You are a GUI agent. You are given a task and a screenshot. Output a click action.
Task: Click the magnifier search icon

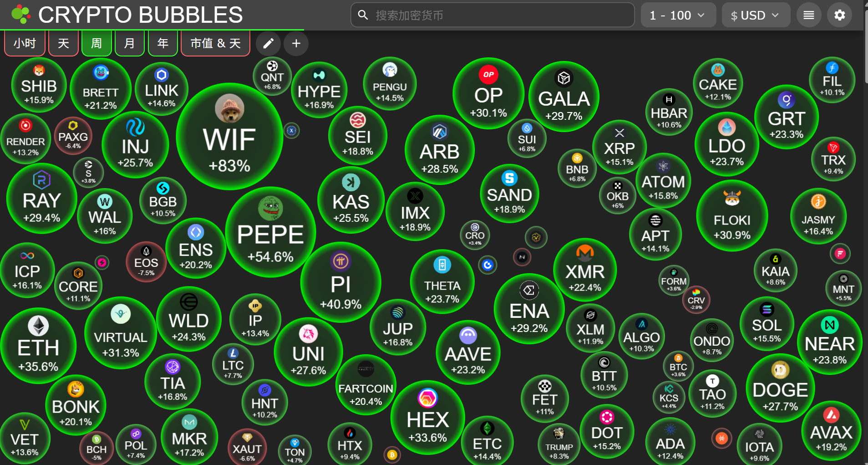363,15
